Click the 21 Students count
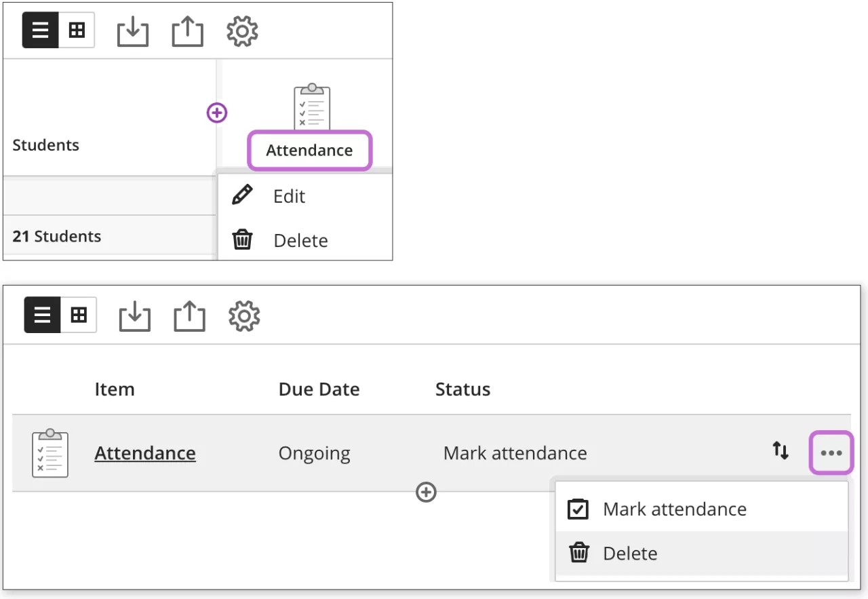Viewport: 868px width, 599px height. click(x=56, y=236)
